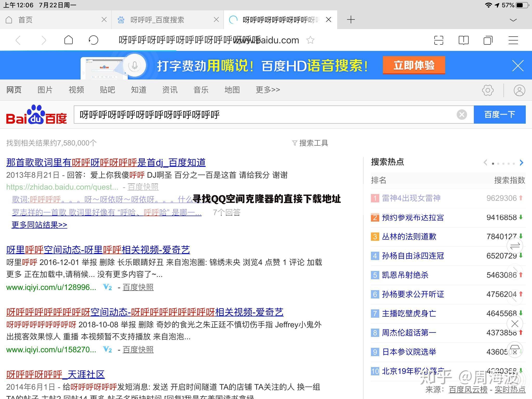This screenshot has width=532, height=399.
Task: Open the 实时热点 link
Action: click(x=510, y=389)
